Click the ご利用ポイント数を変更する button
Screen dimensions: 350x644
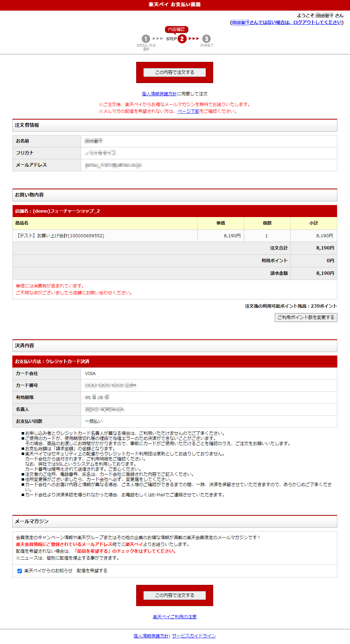(306, 318)
